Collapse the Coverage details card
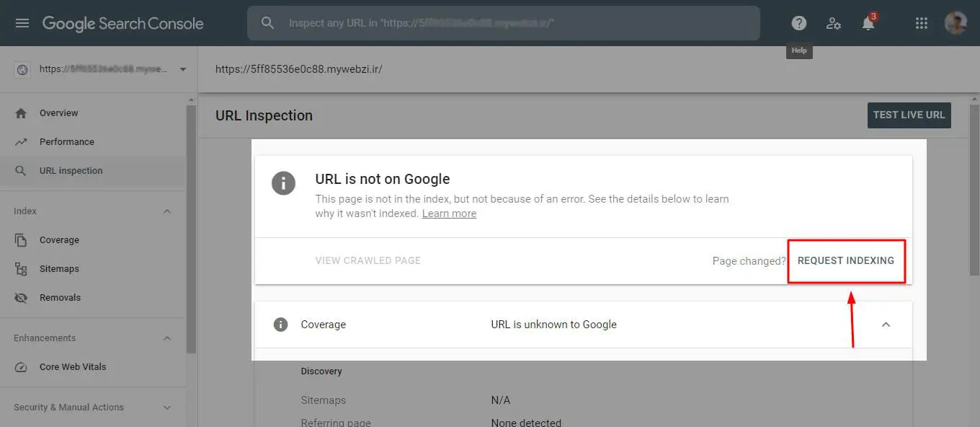 886,325
